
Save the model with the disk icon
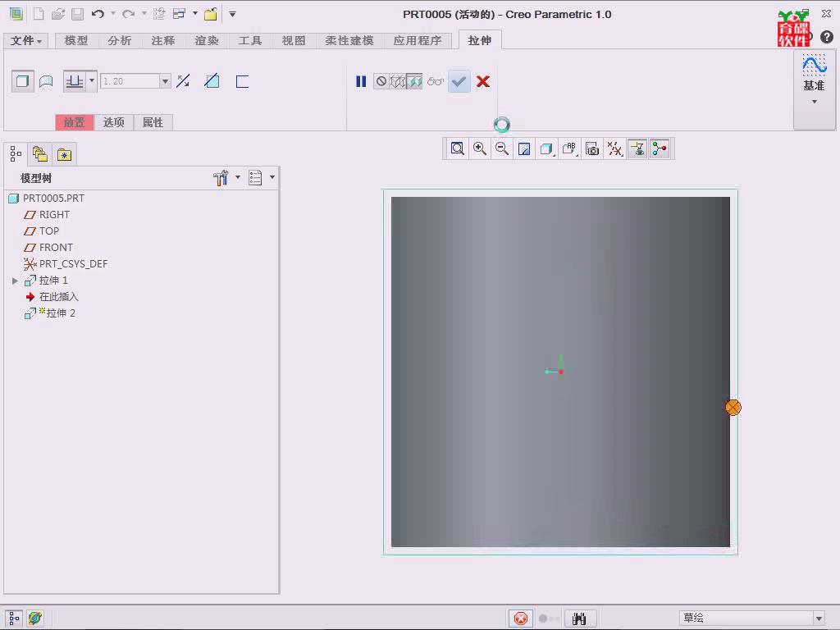77,14
